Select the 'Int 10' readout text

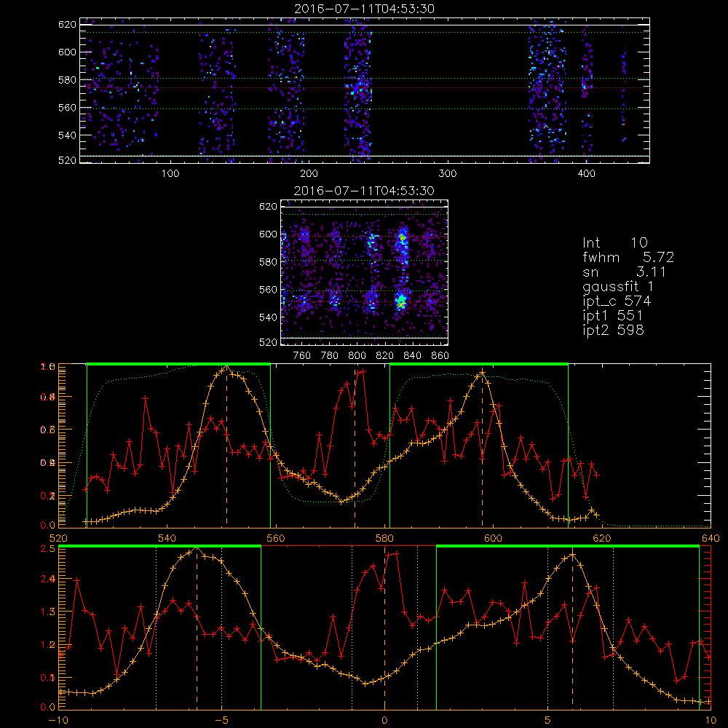click(615, 242)
